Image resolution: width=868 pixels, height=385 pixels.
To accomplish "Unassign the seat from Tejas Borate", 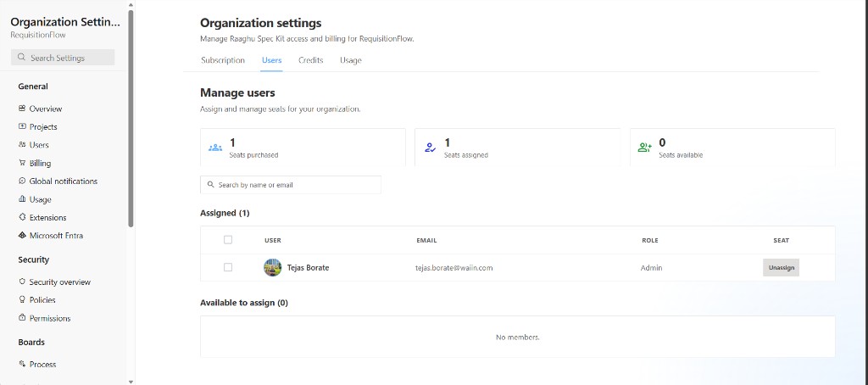I will (781, 268).
